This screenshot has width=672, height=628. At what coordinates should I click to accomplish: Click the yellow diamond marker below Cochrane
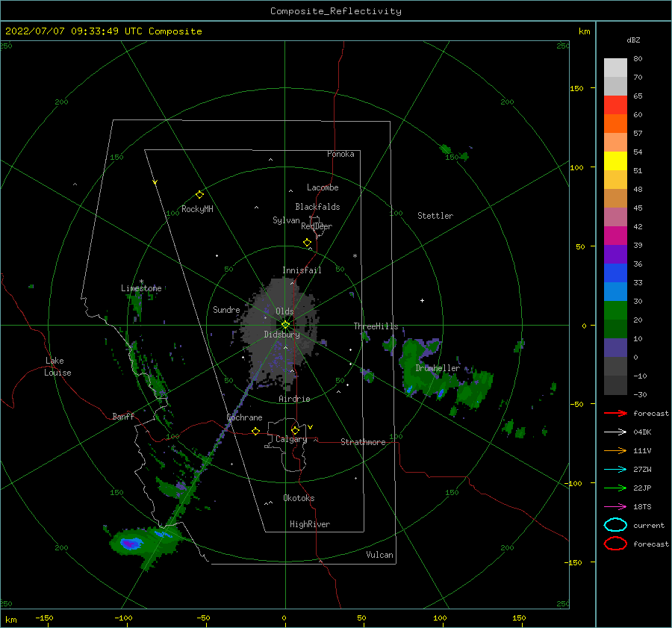(255, 432)
